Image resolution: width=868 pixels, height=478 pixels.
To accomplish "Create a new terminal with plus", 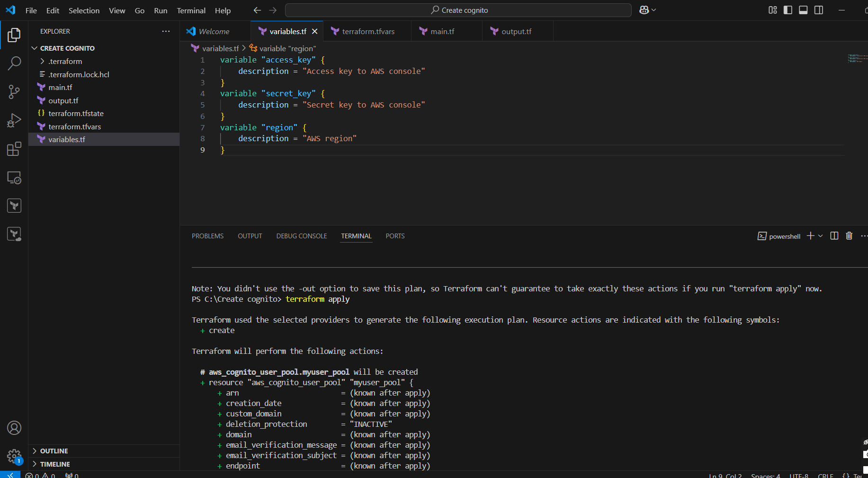I will (811, 236).
